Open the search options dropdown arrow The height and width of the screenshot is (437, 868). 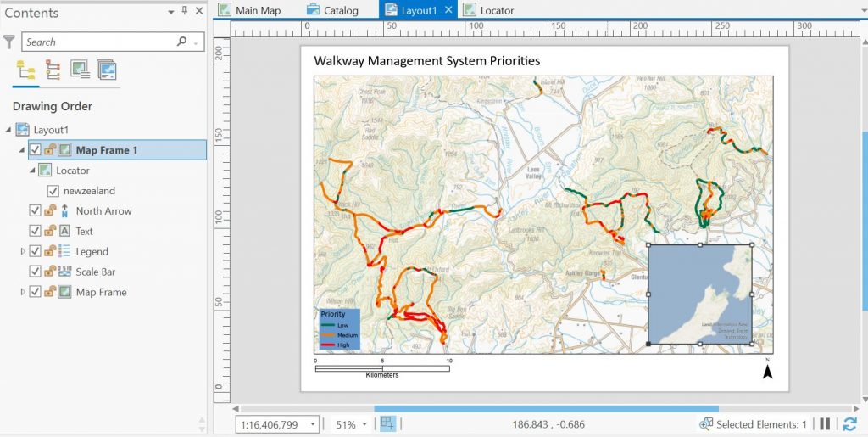point(196,42)
